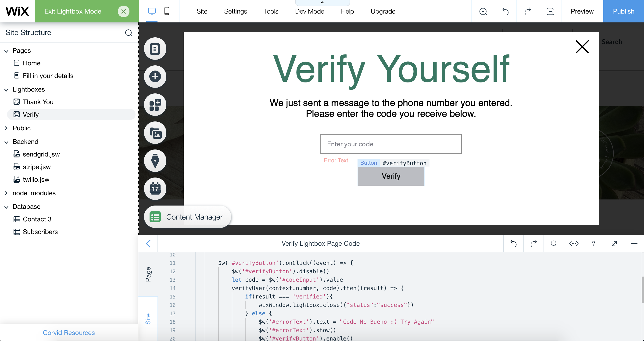Open the Corvid Resources link
This screenshot has height=341, width=644.
tap(69, 333)
